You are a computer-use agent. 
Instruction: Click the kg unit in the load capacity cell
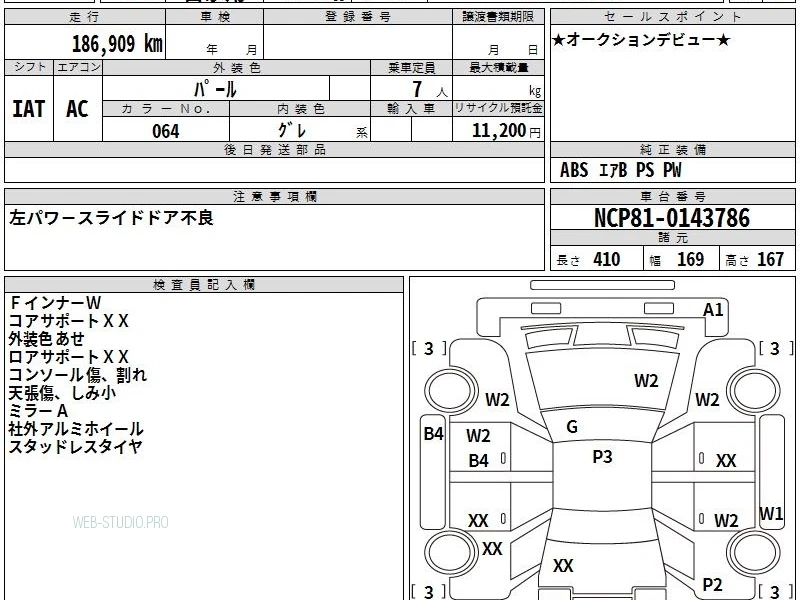535,91
